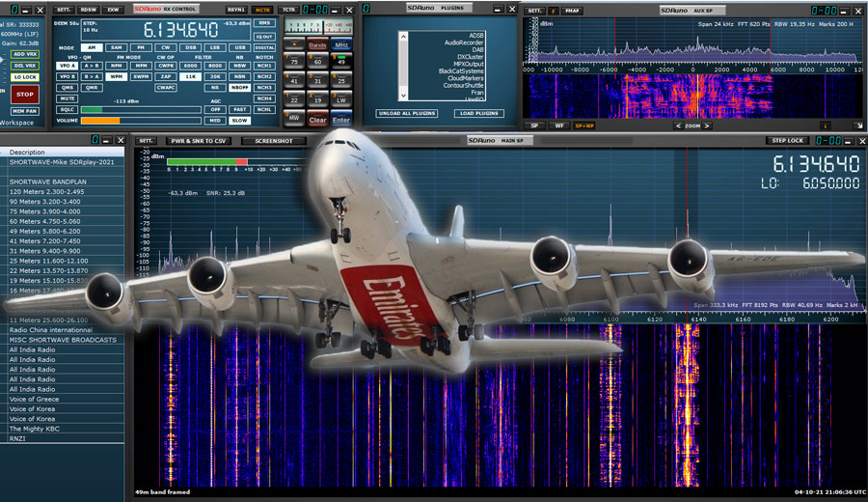Switch AUX SP to WF view
868x502 pixels.
click(559, 125)
